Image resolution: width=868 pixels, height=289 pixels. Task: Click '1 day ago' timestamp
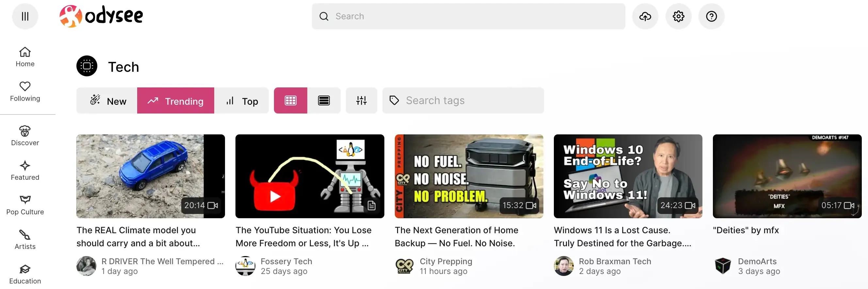pyautogui.click(x=119, y=271)
